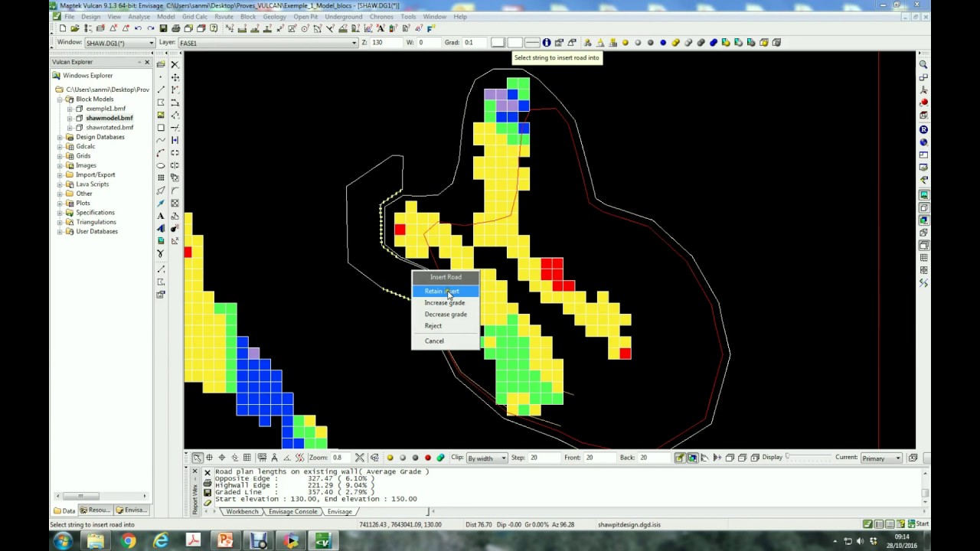Image resolution: width=980 pixels, height=551 pixels.
Task: Toggle the red ball in bottom toolbar
Action: tap(428, 458)
